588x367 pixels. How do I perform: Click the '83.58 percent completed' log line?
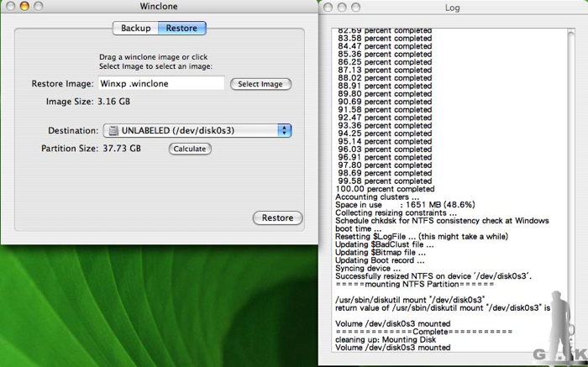pos(385,39)
